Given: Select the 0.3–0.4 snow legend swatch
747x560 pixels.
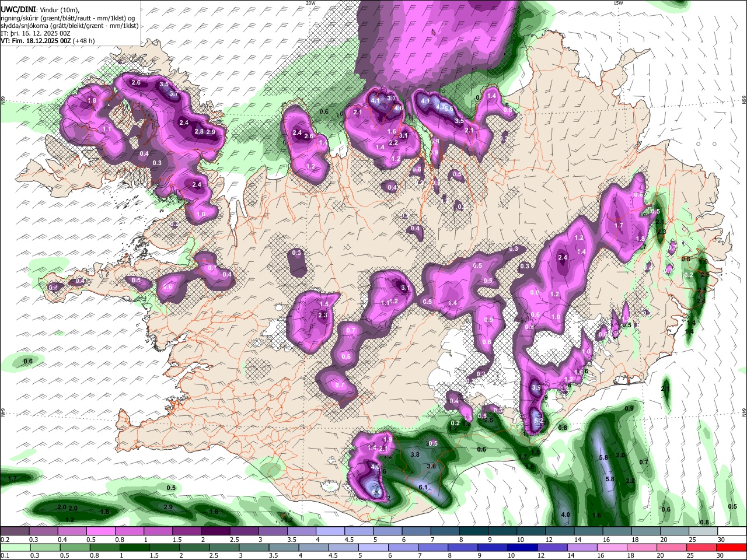Looking at the screenshot, I should click(x=43, y=531).
